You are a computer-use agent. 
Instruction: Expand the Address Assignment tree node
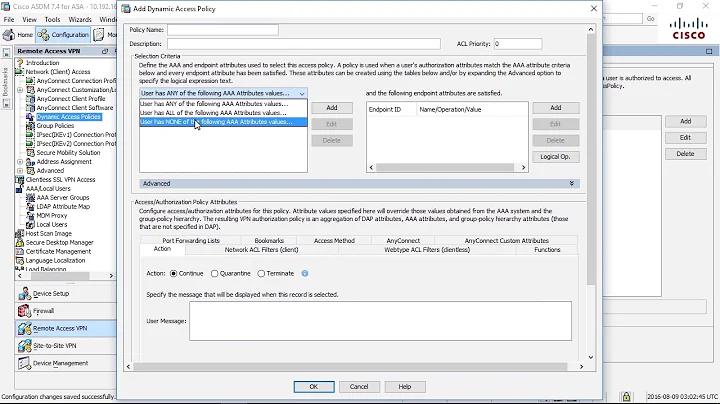tap(20, 162)
